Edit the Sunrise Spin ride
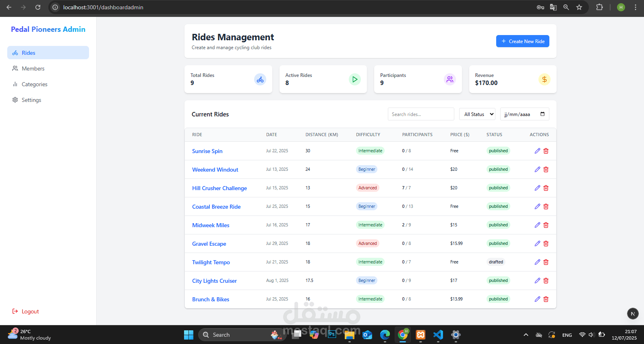 click(x=537, y=151)
